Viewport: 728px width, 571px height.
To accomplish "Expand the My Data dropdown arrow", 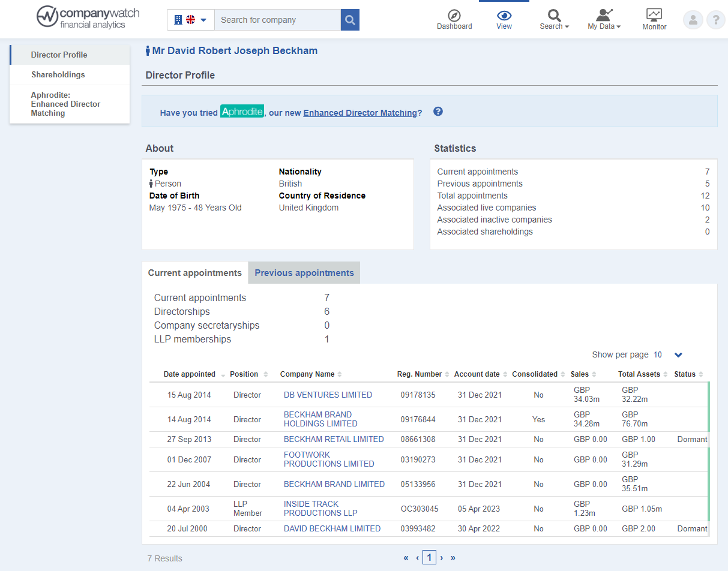I will [x=619, y=26].
